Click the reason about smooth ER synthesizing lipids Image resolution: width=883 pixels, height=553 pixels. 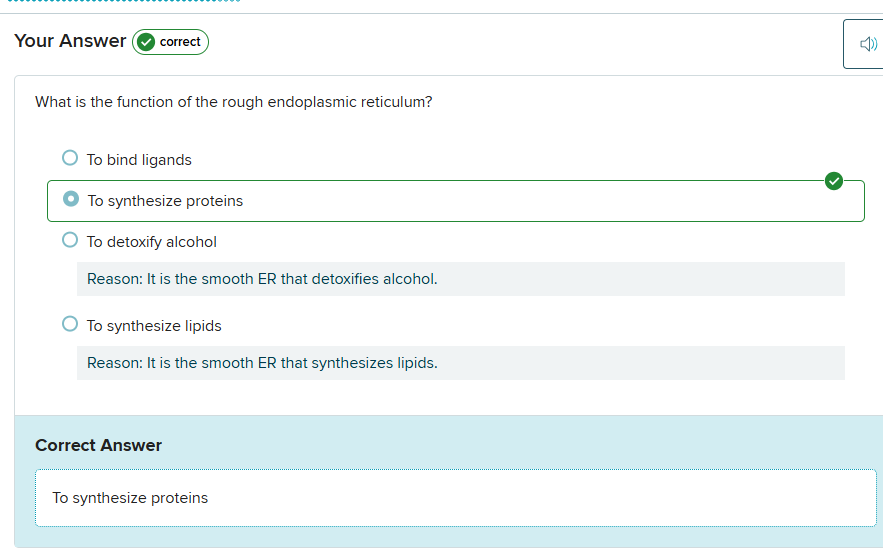(x=262, y=363)
